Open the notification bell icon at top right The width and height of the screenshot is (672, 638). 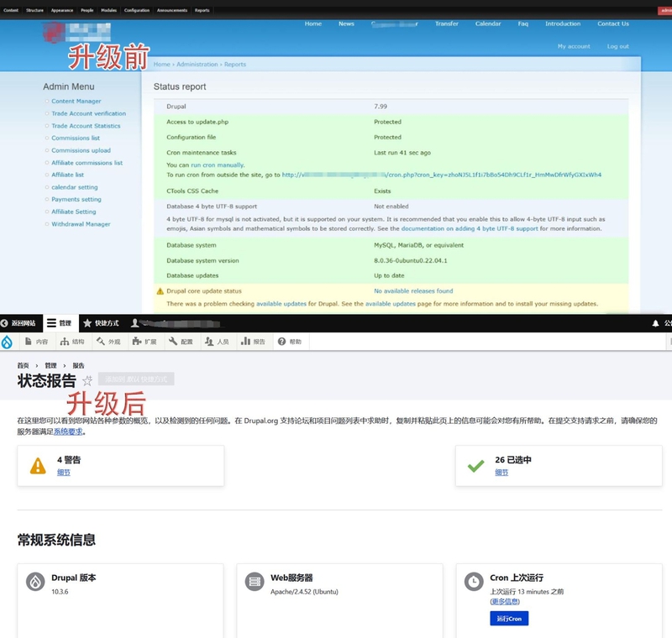click(654, 323)
